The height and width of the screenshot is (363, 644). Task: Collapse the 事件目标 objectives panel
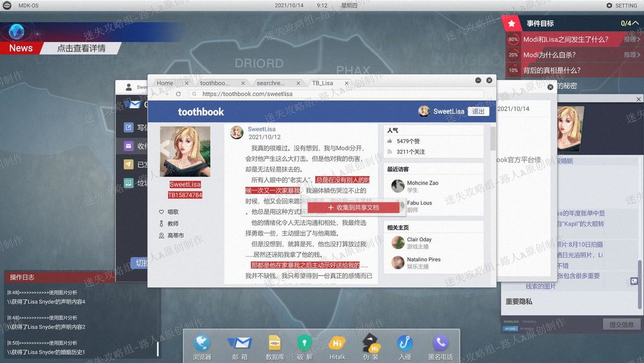tap(636, 23)
